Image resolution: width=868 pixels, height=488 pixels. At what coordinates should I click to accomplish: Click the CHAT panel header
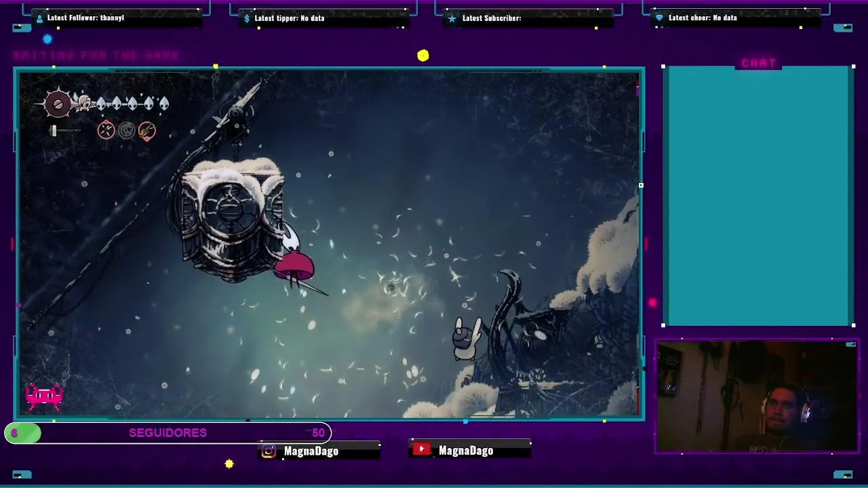(x=758, y=63)
